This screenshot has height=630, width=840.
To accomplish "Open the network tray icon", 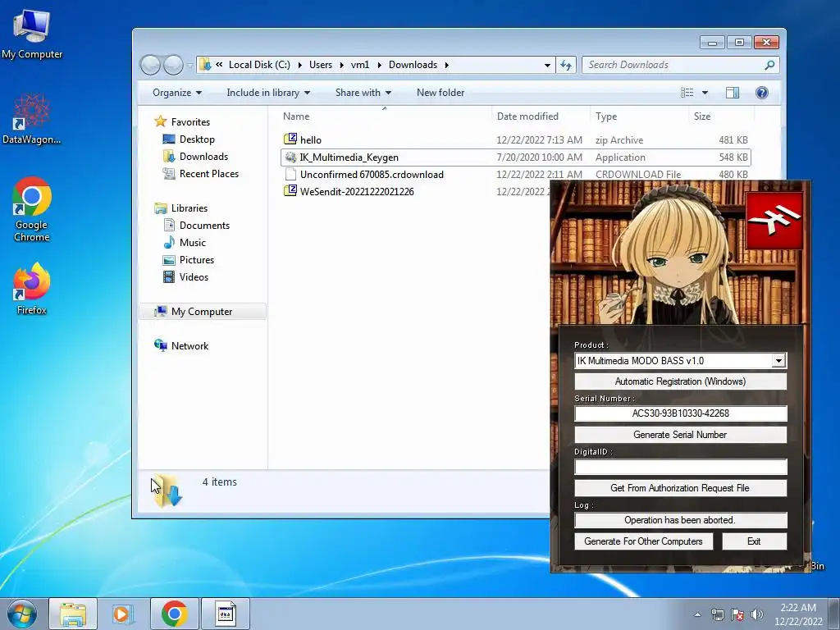I will [717, 614].
